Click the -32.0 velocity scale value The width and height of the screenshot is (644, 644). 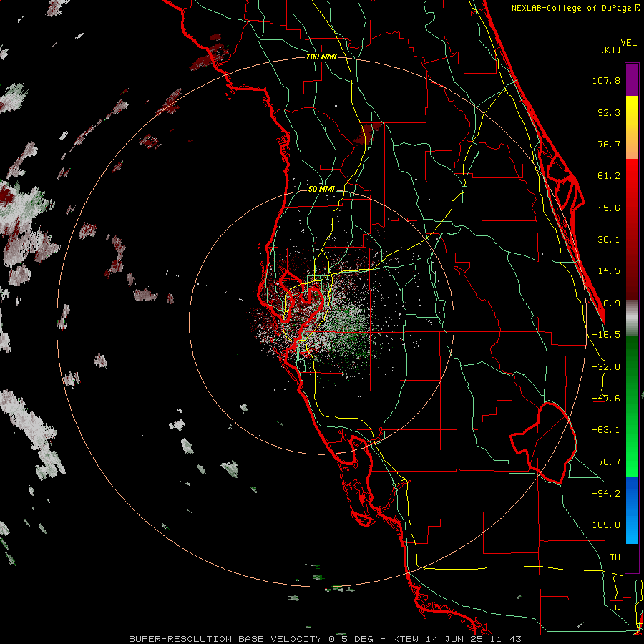coord(606,367)
